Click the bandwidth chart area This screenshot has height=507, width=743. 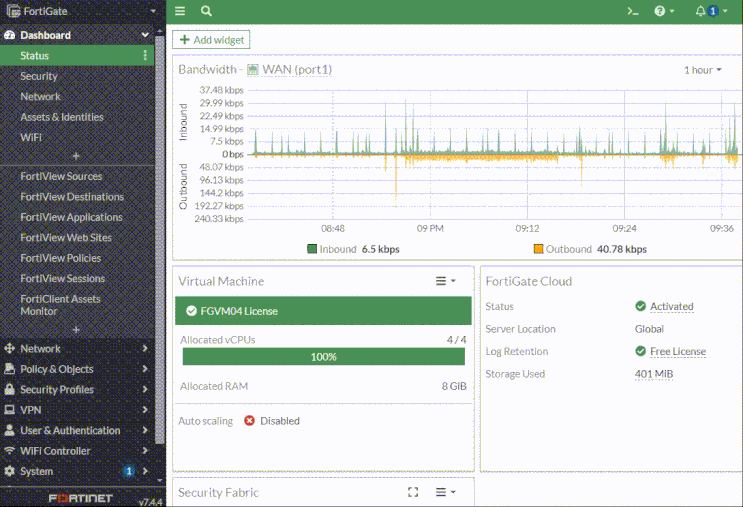[493, 154]
